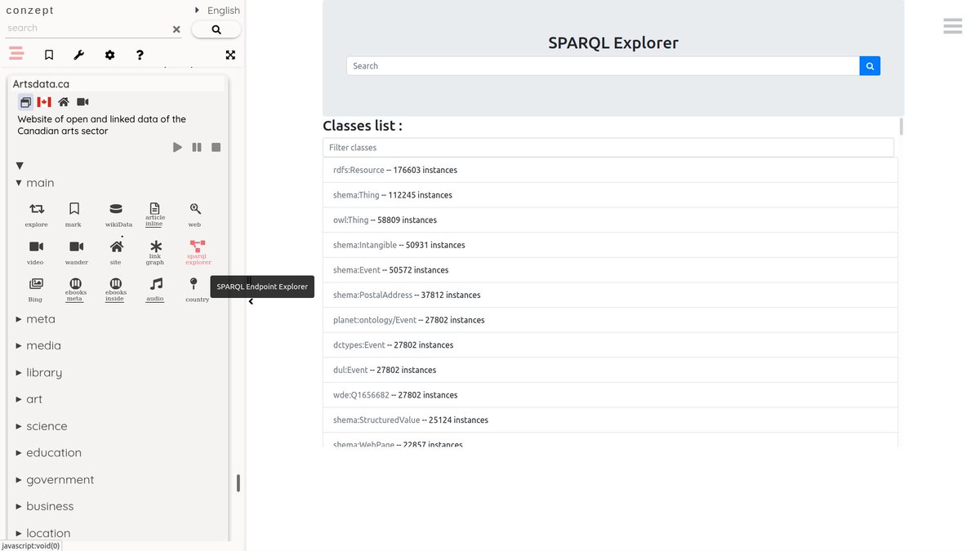Select shema:Thing class row
980x551 pixels.
point(610,195)
